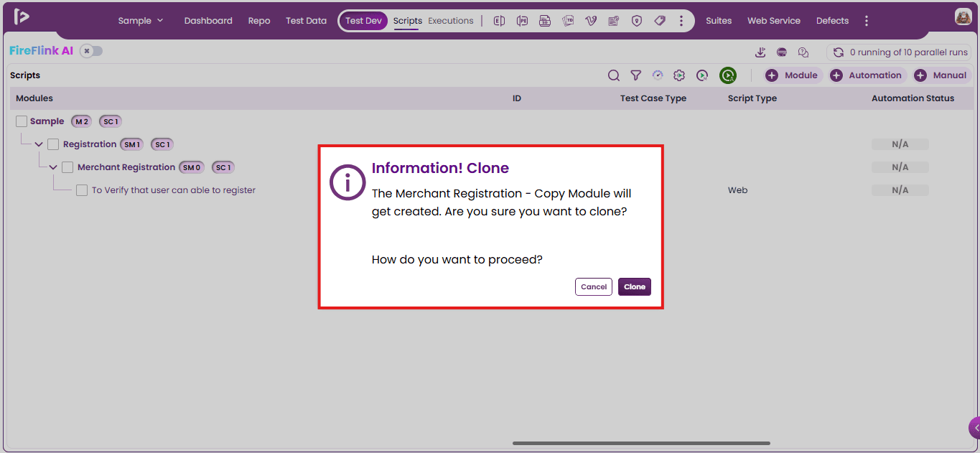Switch to the Executions tab
980x453 pixels.
coord(451,21)
